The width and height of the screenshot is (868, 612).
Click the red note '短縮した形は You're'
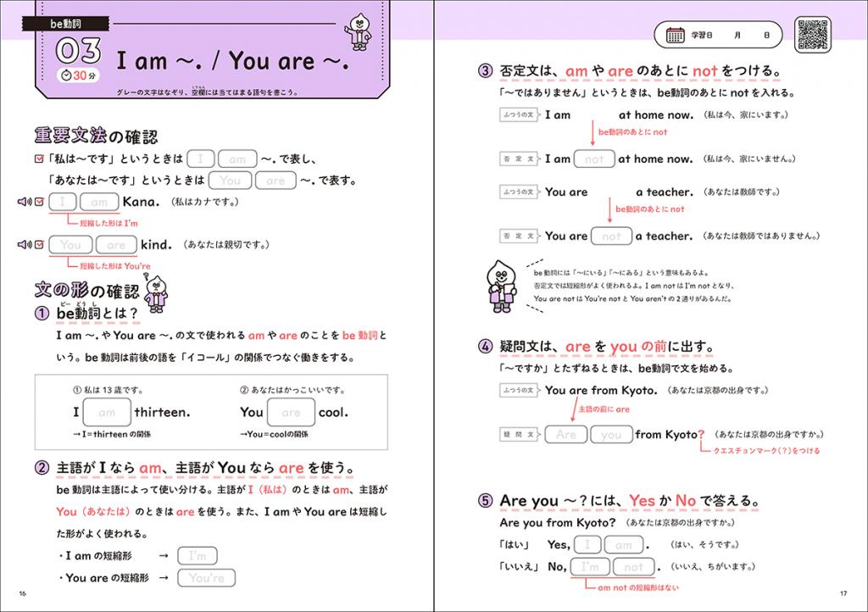115,266
